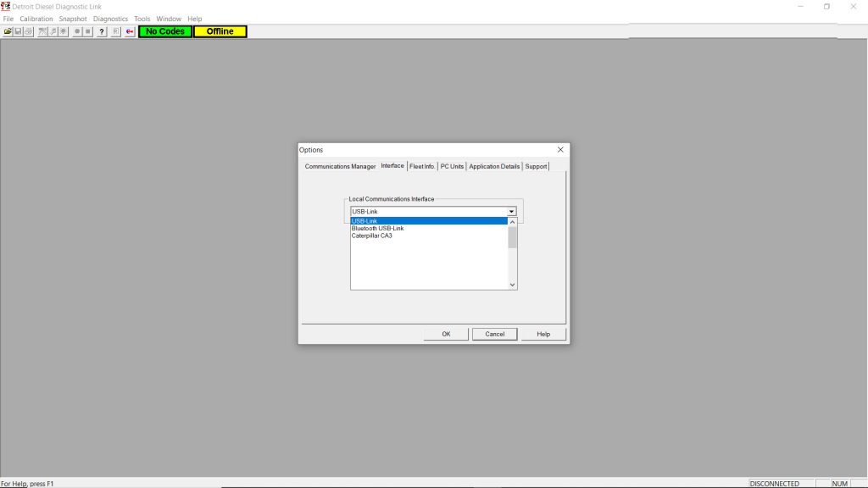868x488 pixels.
Task: Confirm options by clicking OK
Action: (x=445, y=334)
